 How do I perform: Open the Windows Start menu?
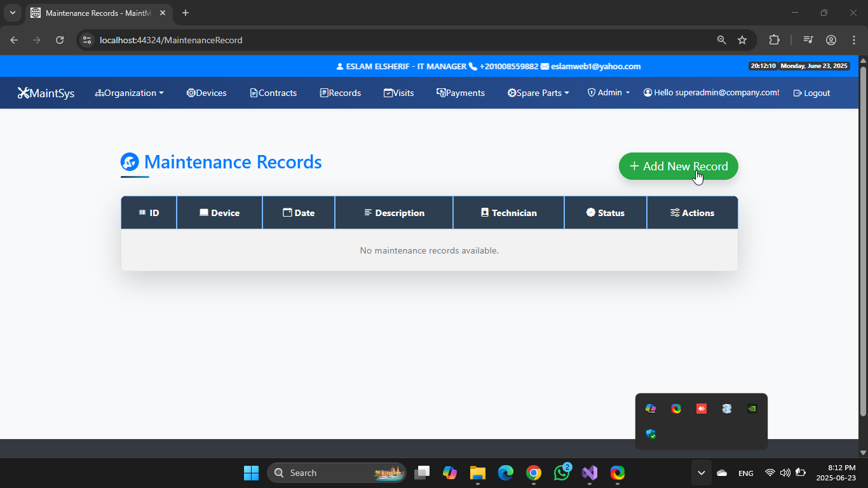[x=251, y=473]
